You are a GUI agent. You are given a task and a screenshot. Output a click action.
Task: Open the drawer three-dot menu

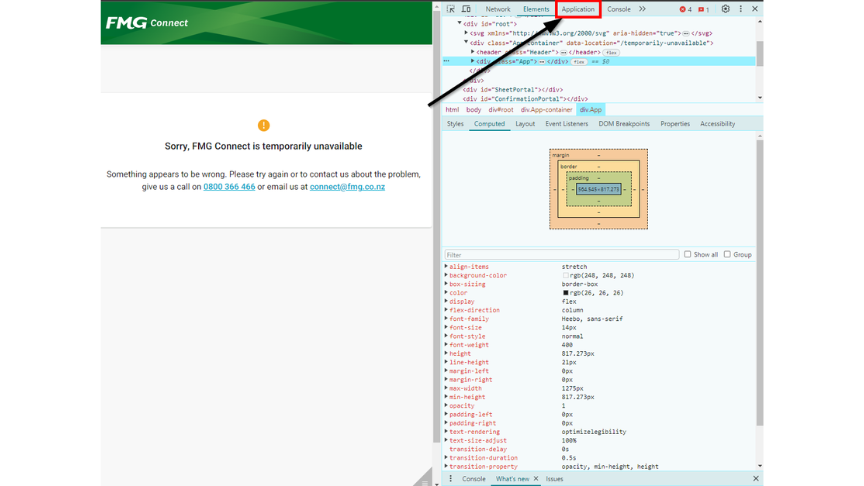point(450,479)
